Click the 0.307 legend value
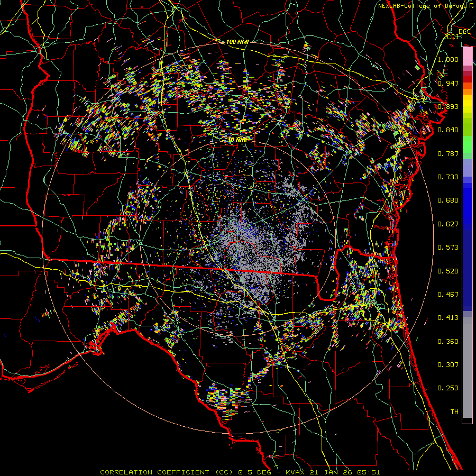476x476 pixels. 448,365
